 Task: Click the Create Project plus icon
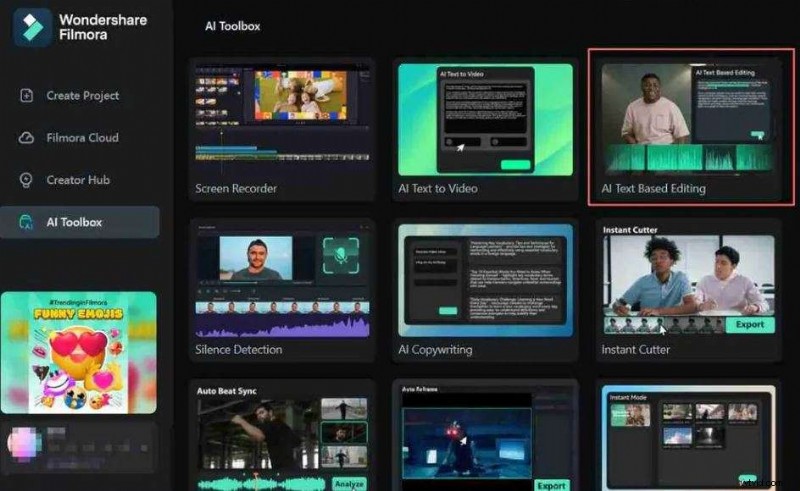(x=27, y=96)
